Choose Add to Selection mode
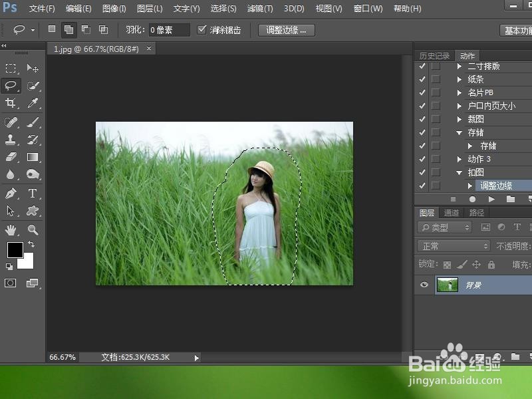The height and width of the screenshot is (399, 532). [x=69, y=30]
